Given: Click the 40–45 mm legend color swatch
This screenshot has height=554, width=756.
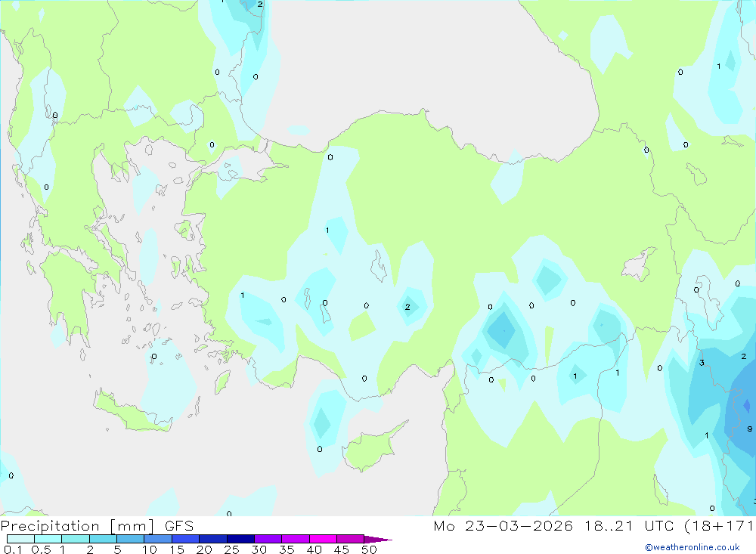Looking at the screenshot, I should tap(323, 539).
